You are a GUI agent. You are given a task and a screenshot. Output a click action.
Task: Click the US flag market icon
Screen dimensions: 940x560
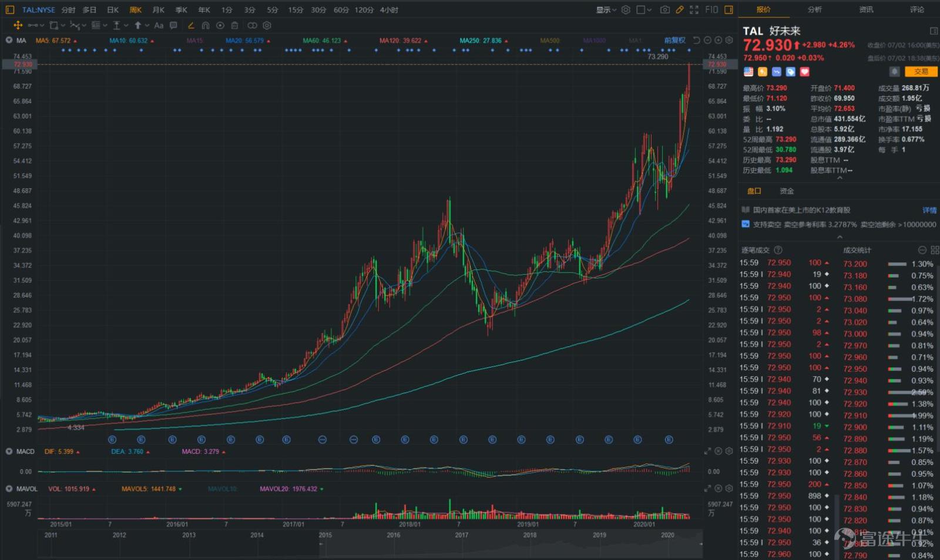pos(748,72)
